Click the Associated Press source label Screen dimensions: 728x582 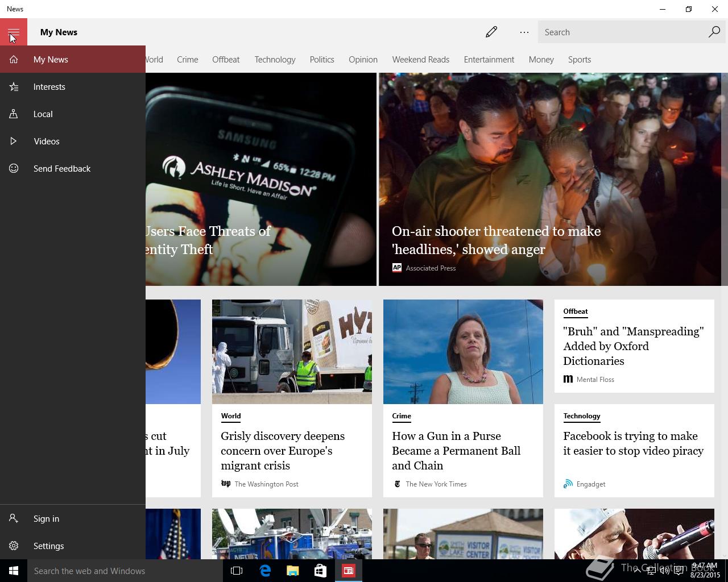point(431,268)
